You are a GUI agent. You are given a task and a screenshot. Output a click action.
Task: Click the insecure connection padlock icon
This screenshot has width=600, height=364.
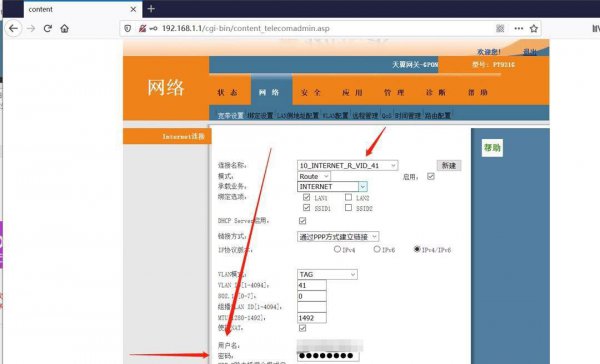(142, 28)
